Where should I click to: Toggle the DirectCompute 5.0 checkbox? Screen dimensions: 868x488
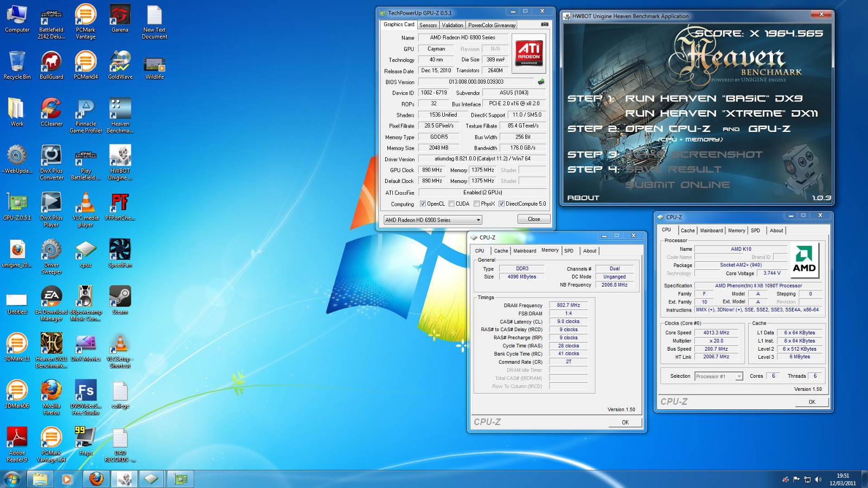coord(501,204)
